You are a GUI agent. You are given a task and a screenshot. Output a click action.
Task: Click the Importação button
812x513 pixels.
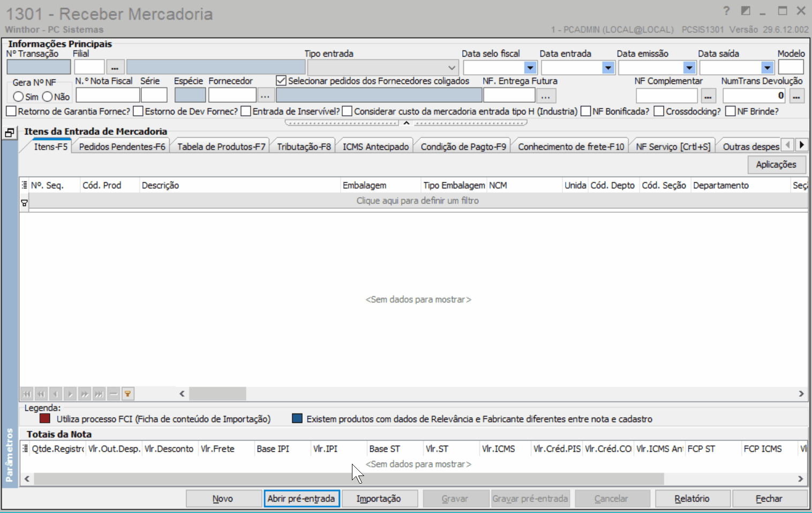tap(379, 499)
